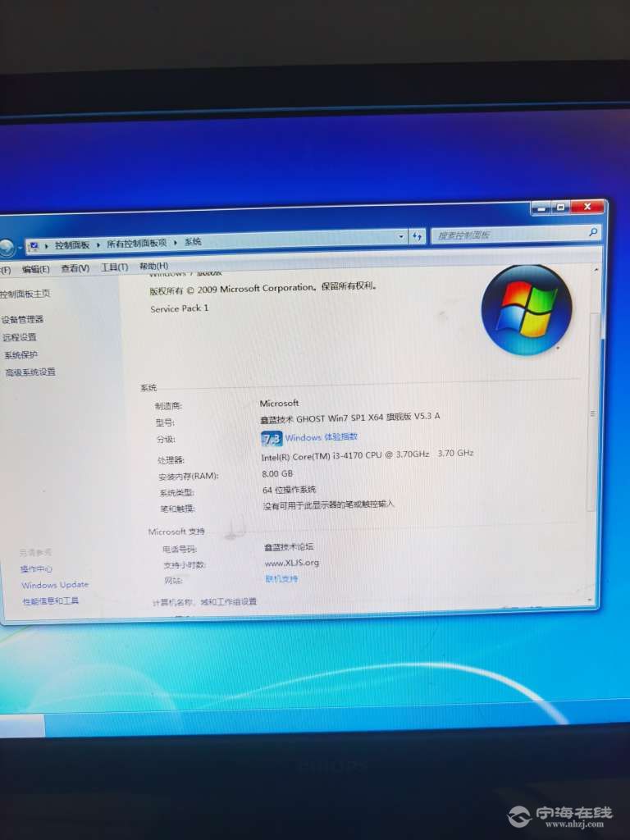The height and width of the screenshot is (840, 630).
Task: Click the GHOST Win7 SP1 X64 model text
Action: click(349, 418)
